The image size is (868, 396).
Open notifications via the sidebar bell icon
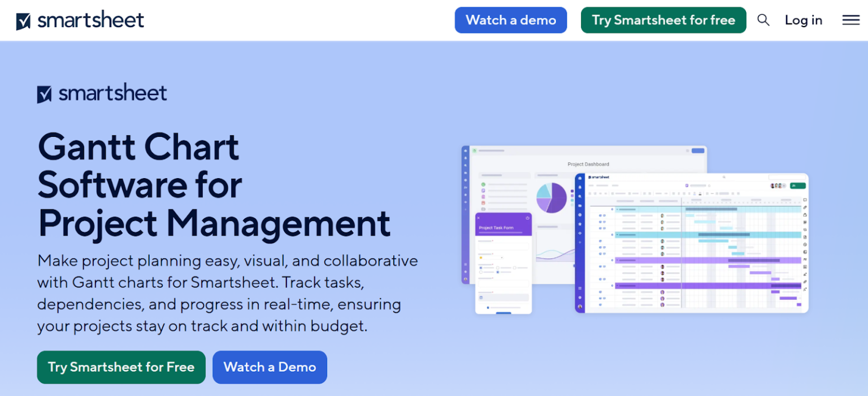580,187
